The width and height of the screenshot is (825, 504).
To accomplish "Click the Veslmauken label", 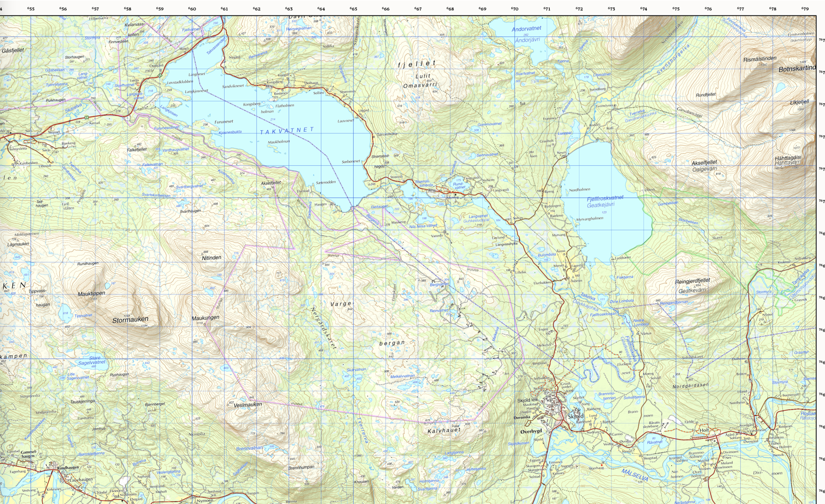I will point(248,405).
